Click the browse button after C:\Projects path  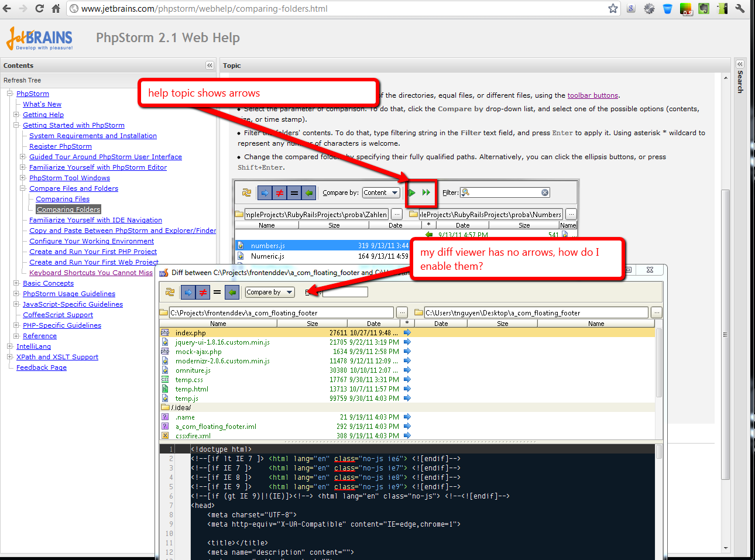click(402, 313)
